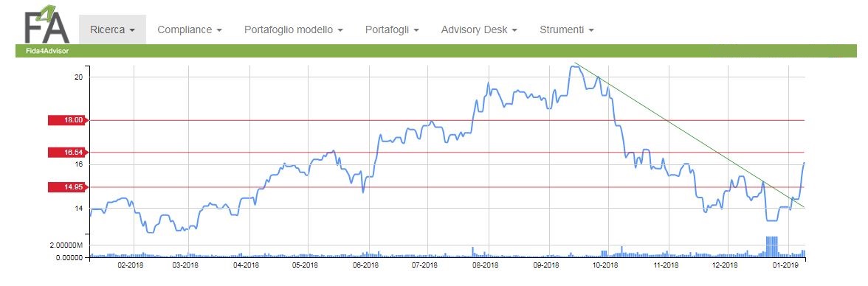This screenshot has height=286, width=868.
Task: Click the 20 value on price axis
Action: (x=78, y=77)
